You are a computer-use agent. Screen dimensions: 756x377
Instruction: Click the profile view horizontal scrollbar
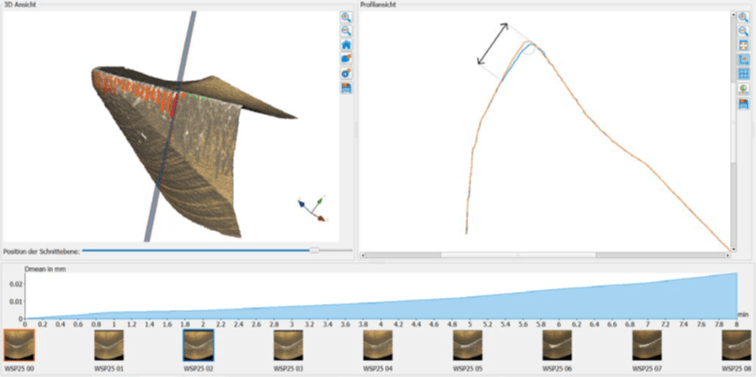pyautogui.click(x=545, y=255)
